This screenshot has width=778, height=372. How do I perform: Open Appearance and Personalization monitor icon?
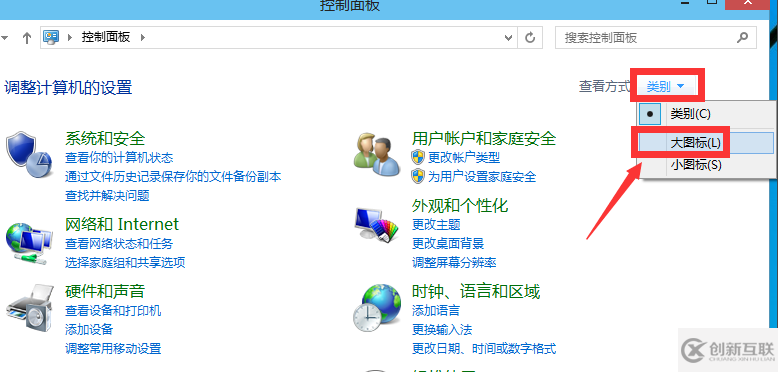coord(377,224)
